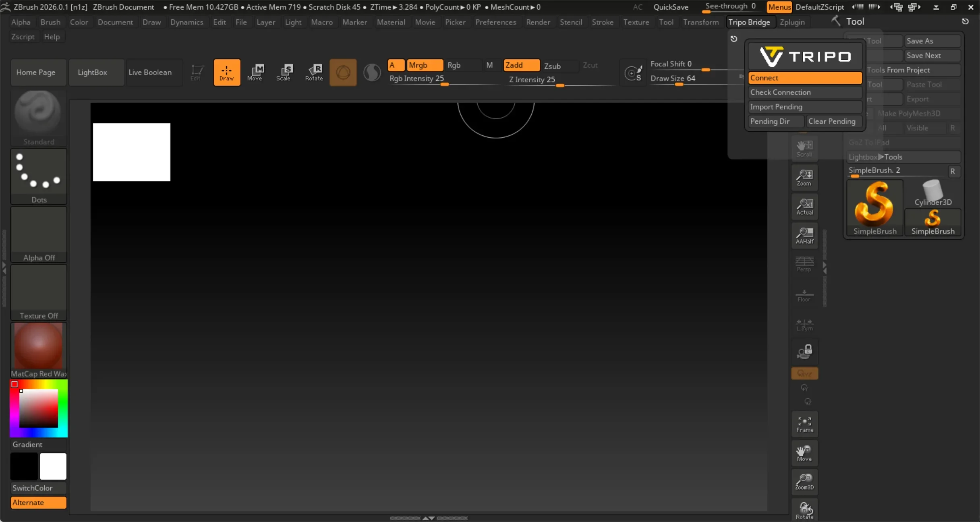Click the Tool palette refresh icon
980x522 pixels.
(965, 21)
